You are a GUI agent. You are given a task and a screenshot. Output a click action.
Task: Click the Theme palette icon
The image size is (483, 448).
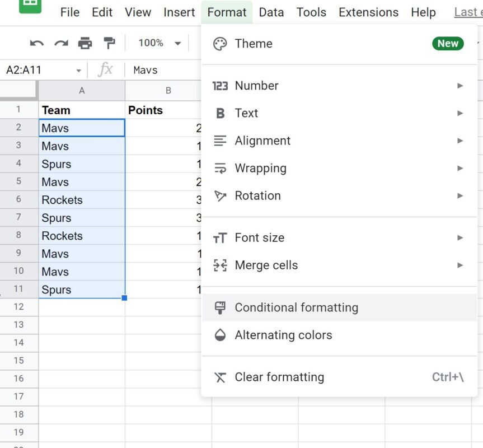coord(220,44)
